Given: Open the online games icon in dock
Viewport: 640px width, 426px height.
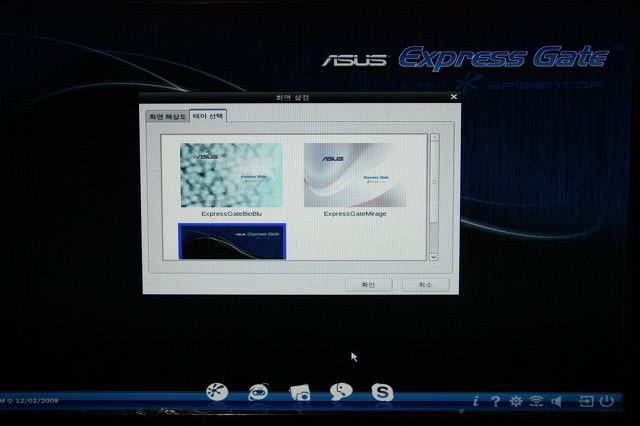Looking at the screenshot, I should point(258,393).
